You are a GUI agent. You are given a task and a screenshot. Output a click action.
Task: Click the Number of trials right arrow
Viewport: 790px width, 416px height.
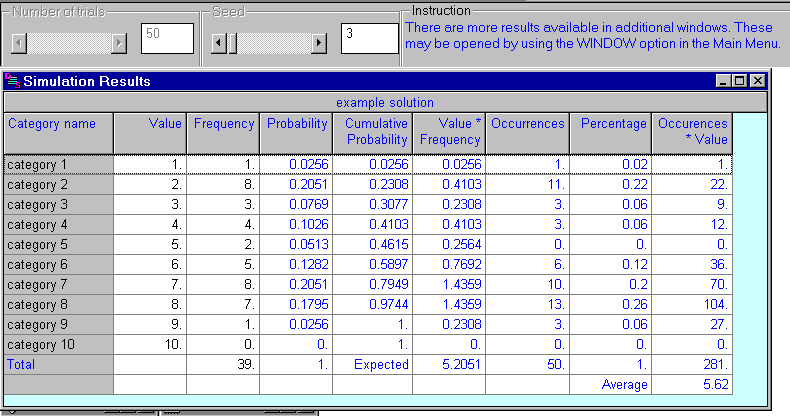(119, 43)
